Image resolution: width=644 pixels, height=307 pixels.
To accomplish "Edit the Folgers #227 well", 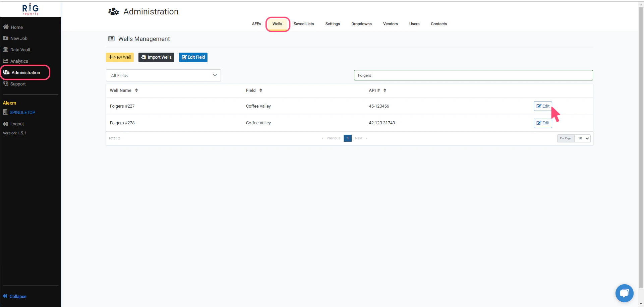I will point(543,106).
